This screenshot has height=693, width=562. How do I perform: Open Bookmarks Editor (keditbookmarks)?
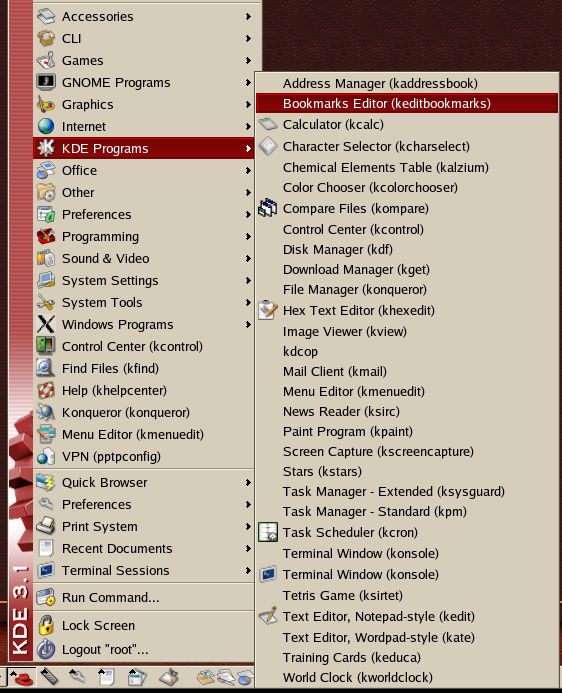click(407, 103)
